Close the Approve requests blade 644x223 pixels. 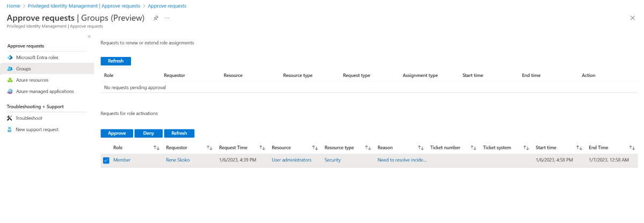pos(632,18)
